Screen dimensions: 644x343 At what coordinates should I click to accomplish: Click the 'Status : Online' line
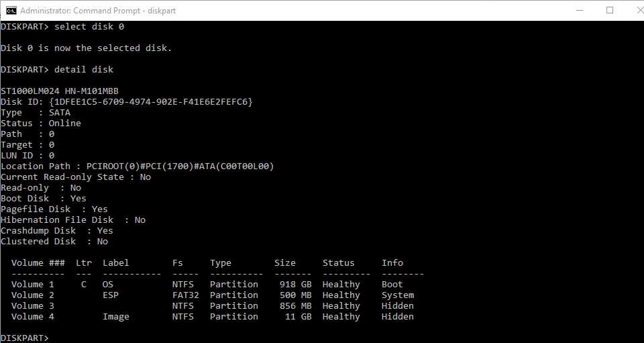[41, 124]
